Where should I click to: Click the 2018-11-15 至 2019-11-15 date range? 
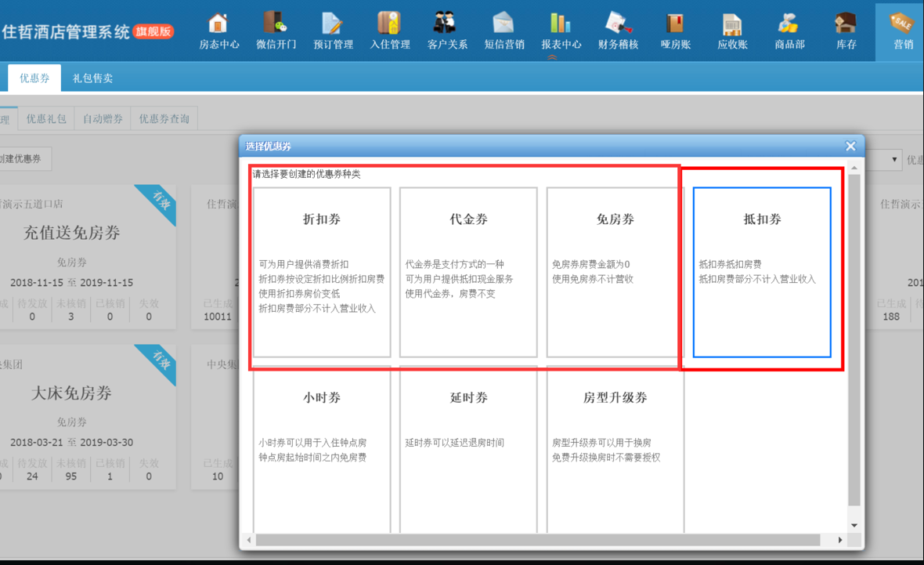click(x=71, y=282)
